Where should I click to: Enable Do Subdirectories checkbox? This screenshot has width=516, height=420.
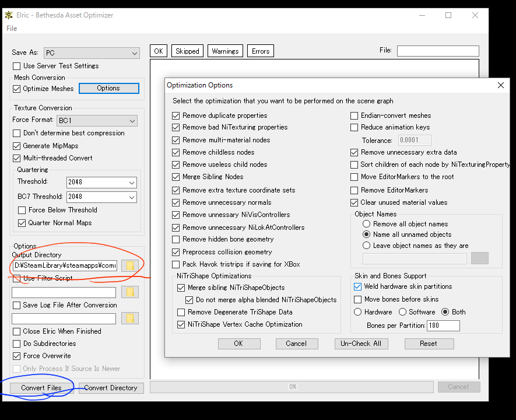click(x=17, y=344)
